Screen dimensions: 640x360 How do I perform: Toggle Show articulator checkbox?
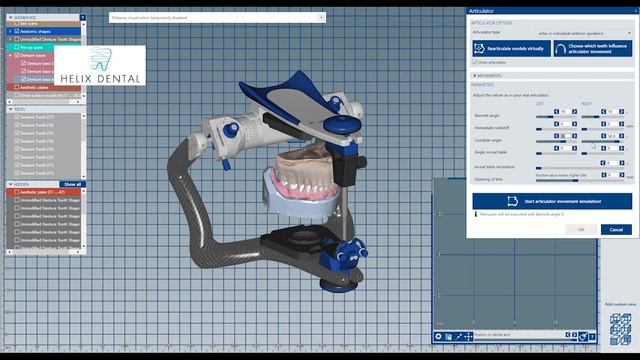click(x=475, y=62)
